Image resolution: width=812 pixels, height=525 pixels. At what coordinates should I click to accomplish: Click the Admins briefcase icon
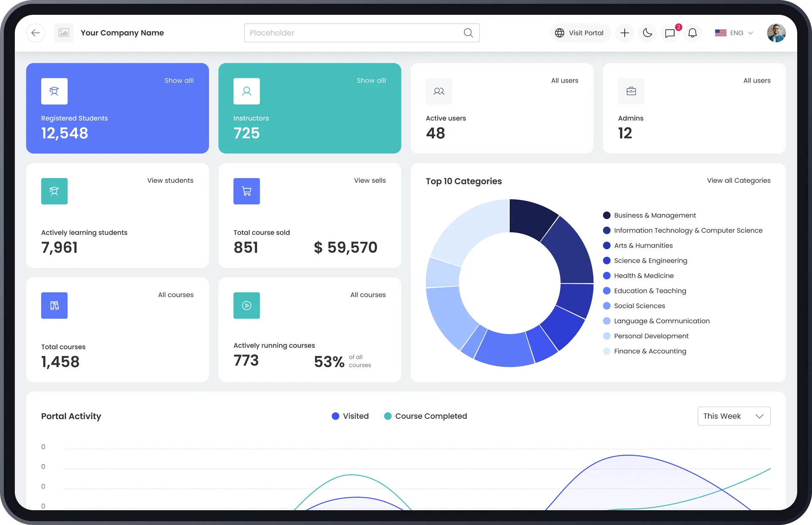pyautogui.click(x=631, y=91)
